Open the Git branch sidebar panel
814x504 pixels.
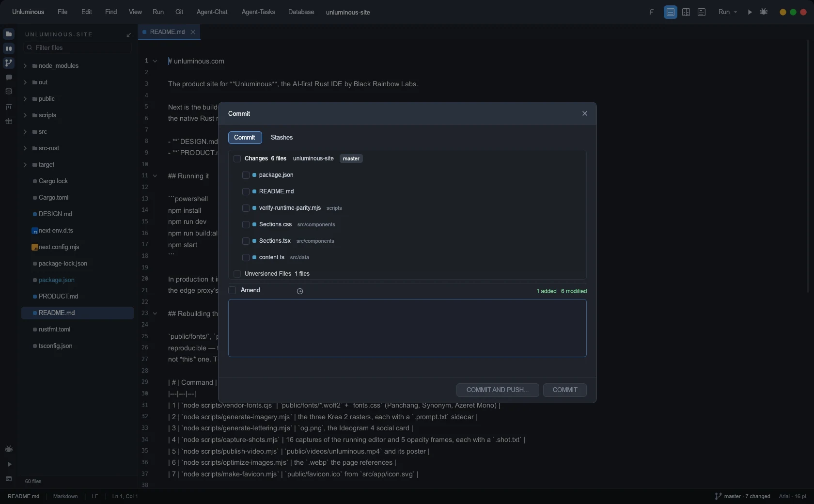point(9,63)
